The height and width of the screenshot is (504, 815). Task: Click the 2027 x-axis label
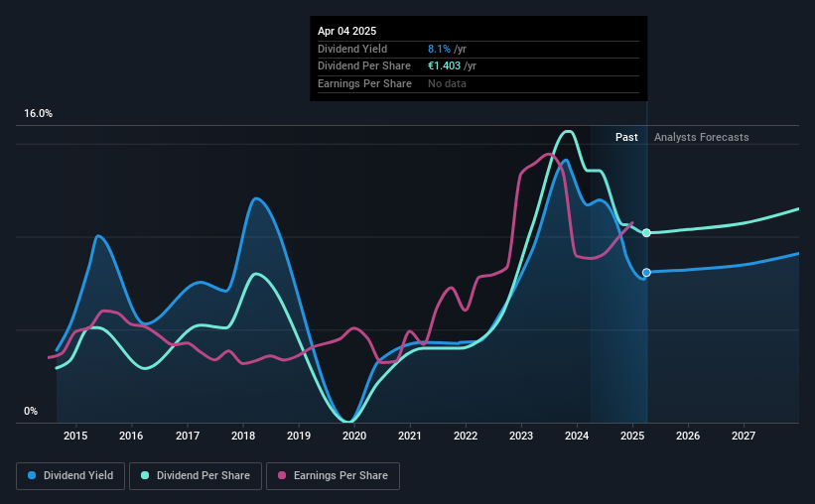click(x=744, y=436)
